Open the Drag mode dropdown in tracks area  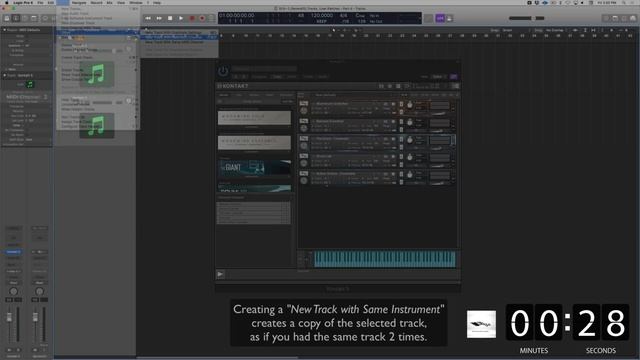(556, 30)
